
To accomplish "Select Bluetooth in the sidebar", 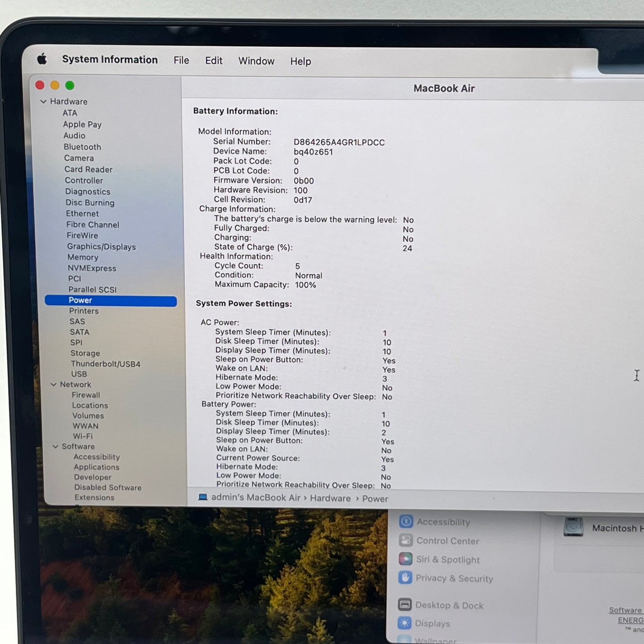I will (x=82, y=147).
